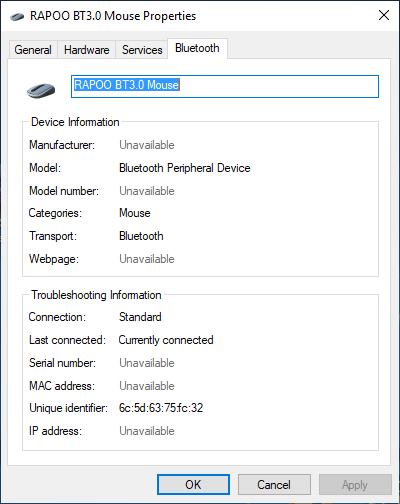The image size is (400, 504).
Task: Click the Cancel button
Action: pos(274,484)
